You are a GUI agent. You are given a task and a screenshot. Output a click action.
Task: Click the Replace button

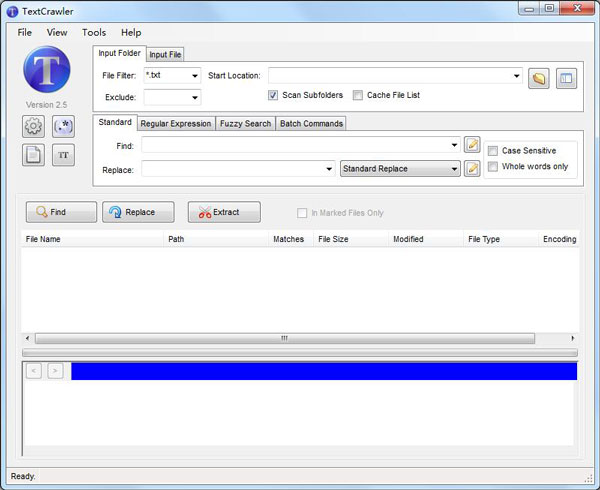click(x=138, y=212)
